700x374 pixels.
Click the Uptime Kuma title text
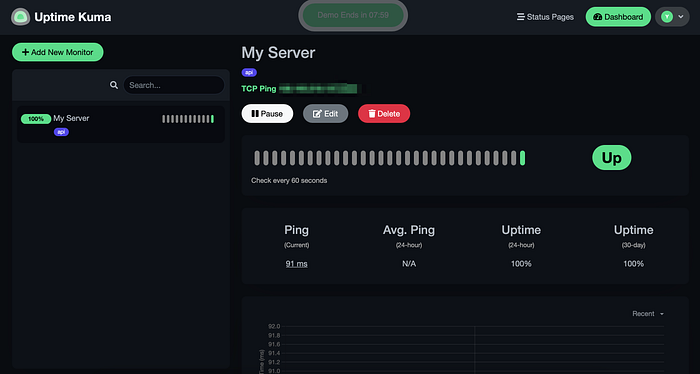73,17
